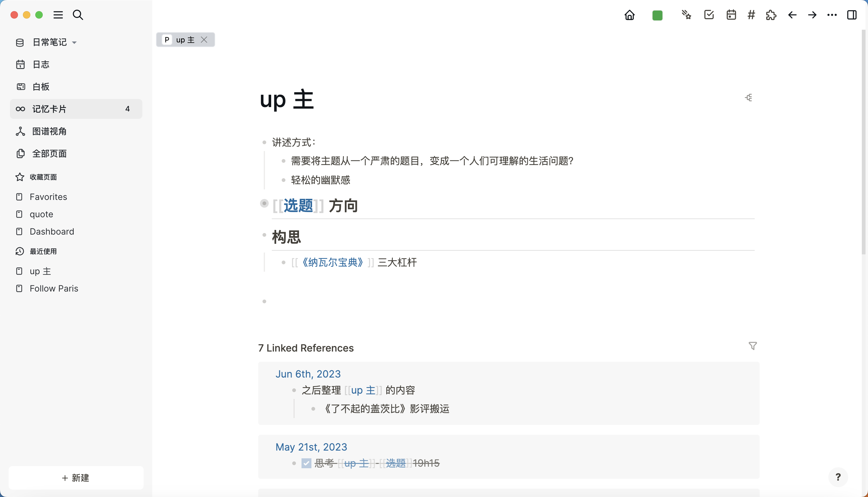This screenshot has width=868, height=497.
Task: Click the hashtag tags icon
Action: click(751, 15)
